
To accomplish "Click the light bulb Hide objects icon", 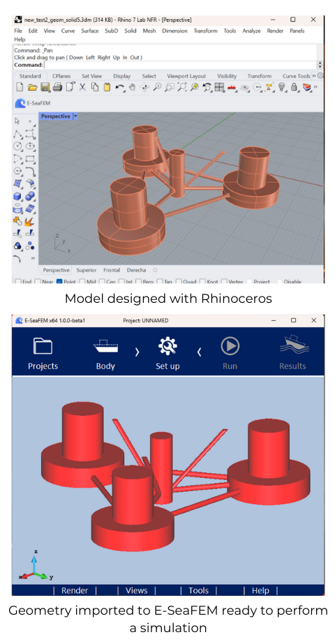I will tap(281, 87).
